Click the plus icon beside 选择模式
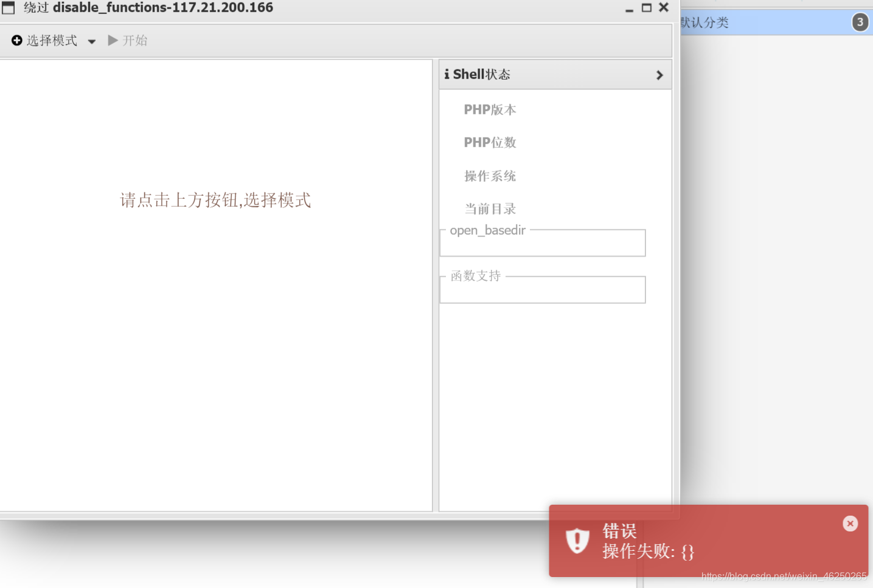The width and height of the screenshot is (873, 588). coord(17,40)
